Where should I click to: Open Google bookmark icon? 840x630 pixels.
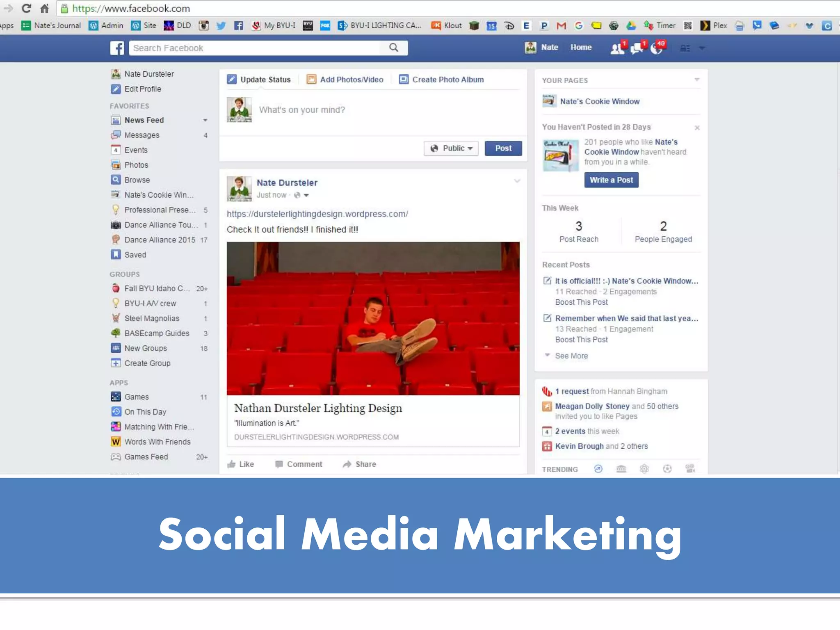[579, 25]
